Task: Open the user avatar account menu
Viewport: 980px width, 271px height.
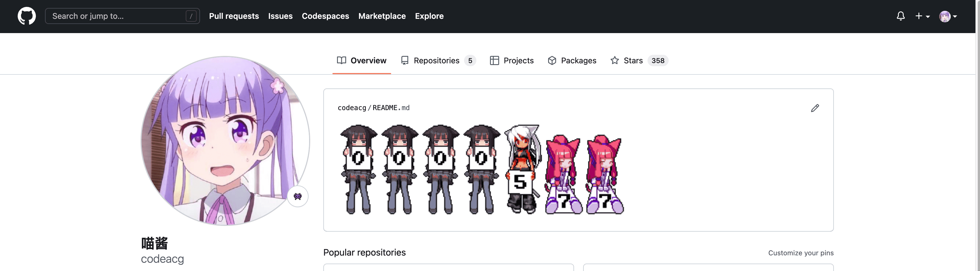Action: point(948,16)
